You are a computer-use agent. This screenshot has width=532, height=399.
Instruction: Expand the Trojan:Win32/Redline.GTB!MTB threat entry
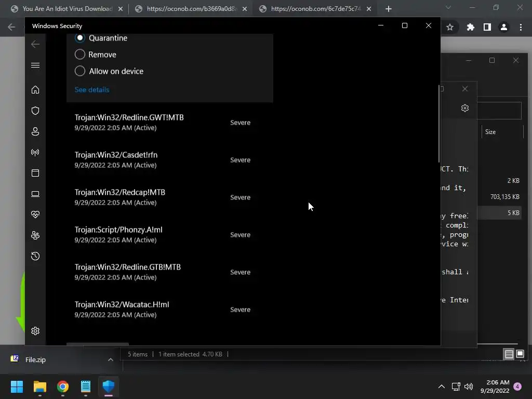tap(170, 272)
